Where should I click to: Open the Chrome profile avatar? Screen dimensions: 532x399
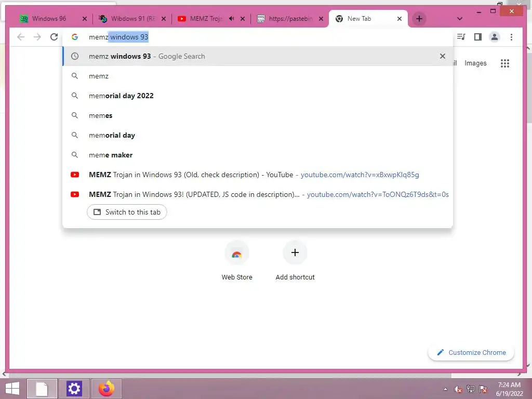(x=495, y=37)
